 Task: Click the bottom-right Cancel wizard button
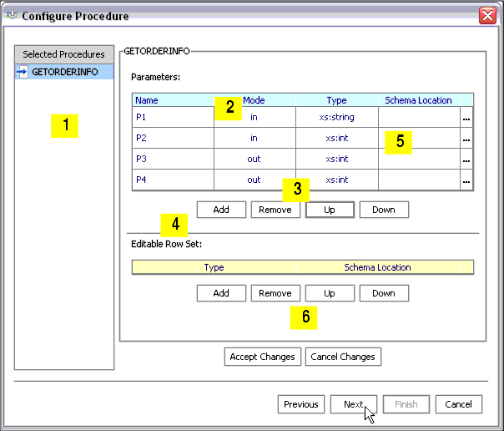[x=459, y=404]
